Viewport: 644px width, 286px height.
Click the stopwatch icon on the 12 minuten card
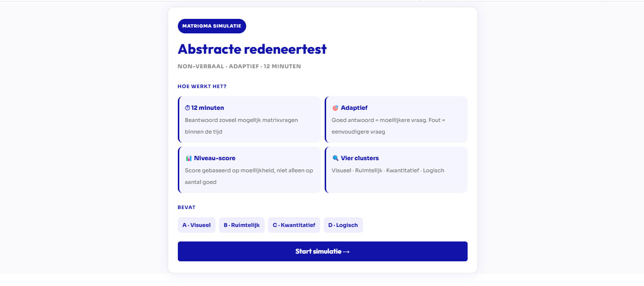(x=187, y=107)
